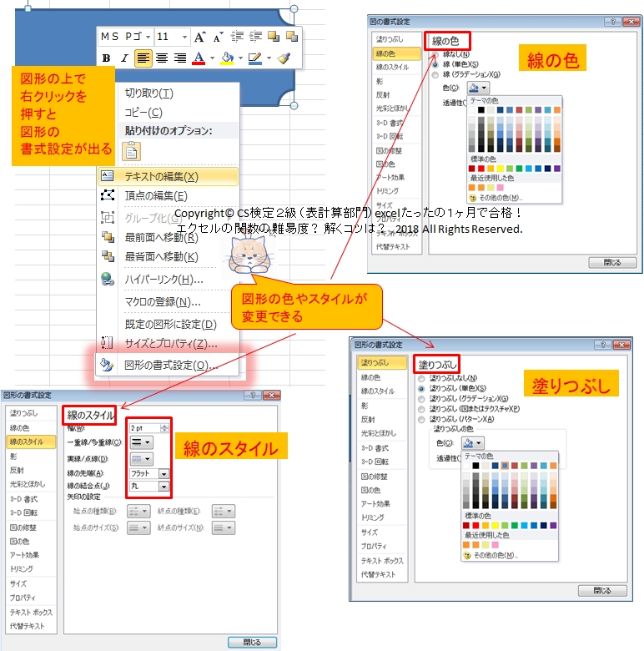Image resolution: width=644 pixels, height=651 pixels.
Task: Choose コピー(C) from context menu
Action: [168, 113]
